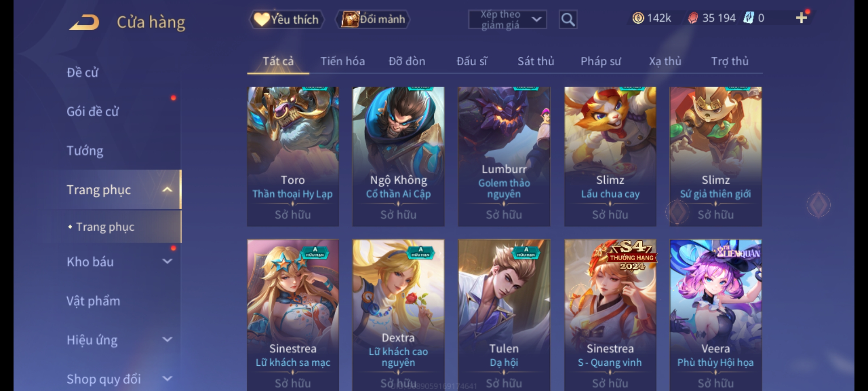
Task: Open Đổi mảnh fragment exchange
Action: coord(373,19)
